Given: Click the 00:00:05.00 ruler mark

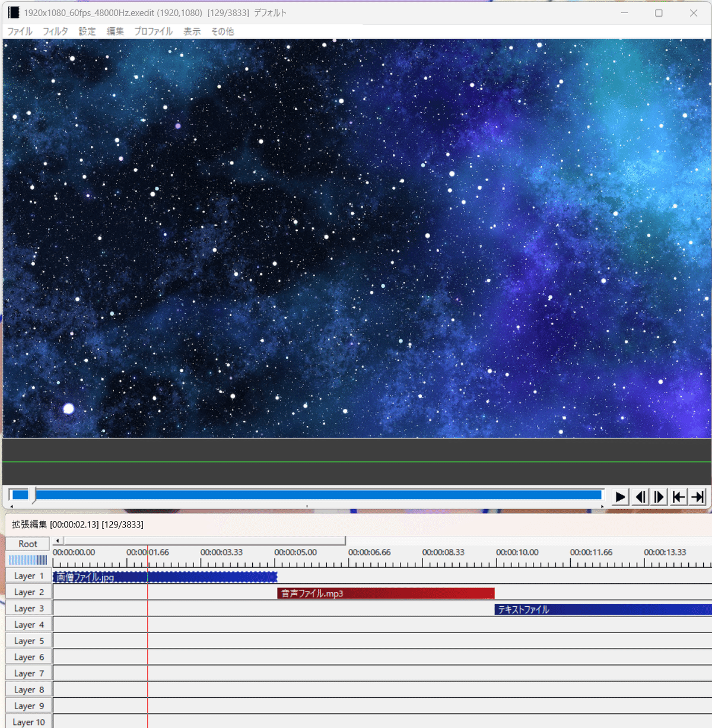Looking at the screenshot, I should pyautogui.click(x=295, y=552).
